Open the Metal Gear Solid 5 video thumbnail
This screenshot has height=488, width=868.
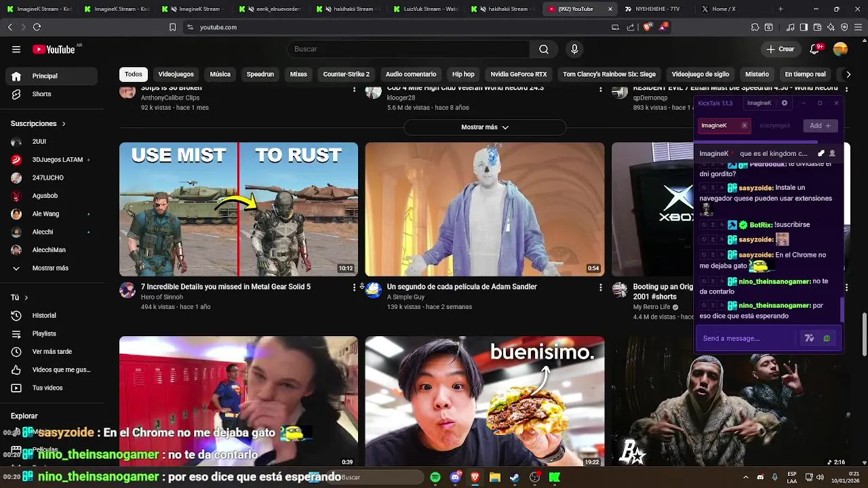pyautogui.click(x=239, y=209)
